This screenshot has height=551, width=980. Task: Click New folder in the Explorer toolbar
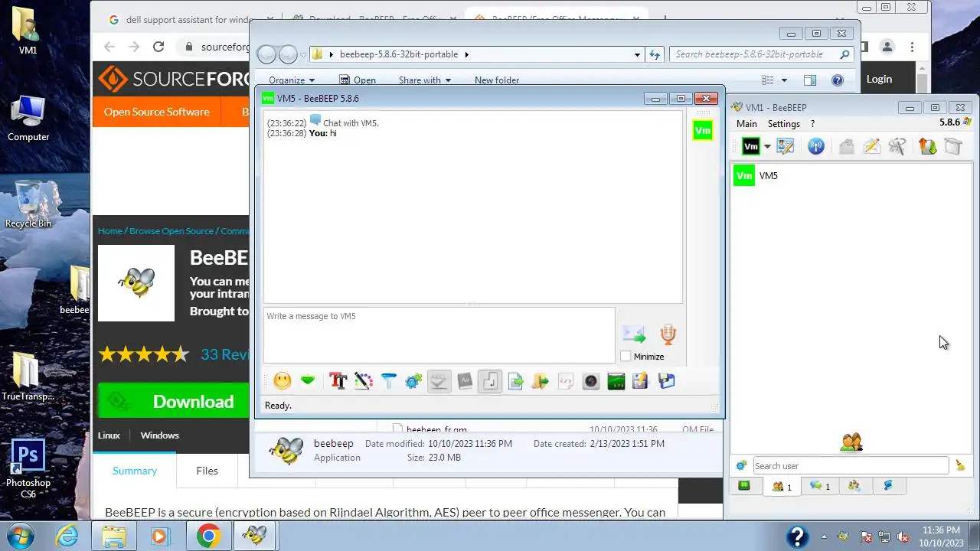(497, 80)
